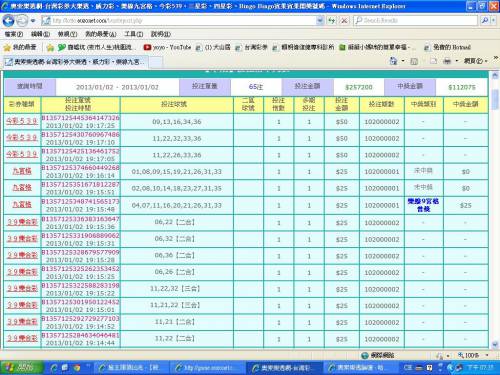Click the address bar URL field
The image size is (500, 375).
pyautogui.click(x=178, y=21)
